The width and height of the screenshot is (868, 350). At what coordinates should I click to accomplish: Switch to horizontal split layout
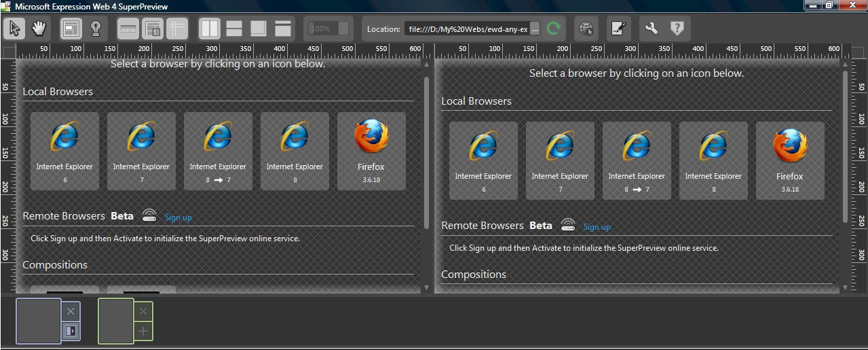pyautogui.click(x=234, y=29)
